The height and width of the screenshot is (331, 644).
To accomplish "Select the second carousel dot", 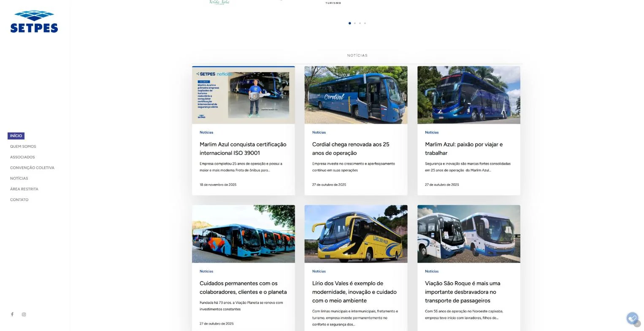I will coord(354,23).
